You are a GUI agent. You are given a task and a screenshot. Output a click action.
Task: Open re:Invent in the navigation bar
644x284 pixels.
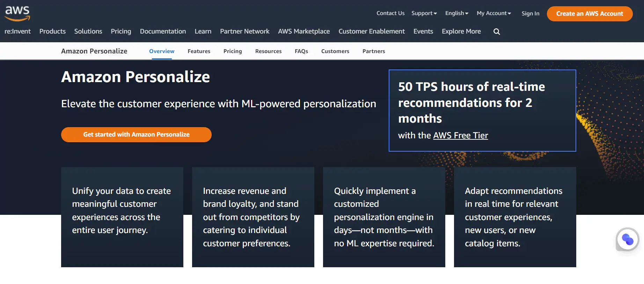tap(17, 31)
